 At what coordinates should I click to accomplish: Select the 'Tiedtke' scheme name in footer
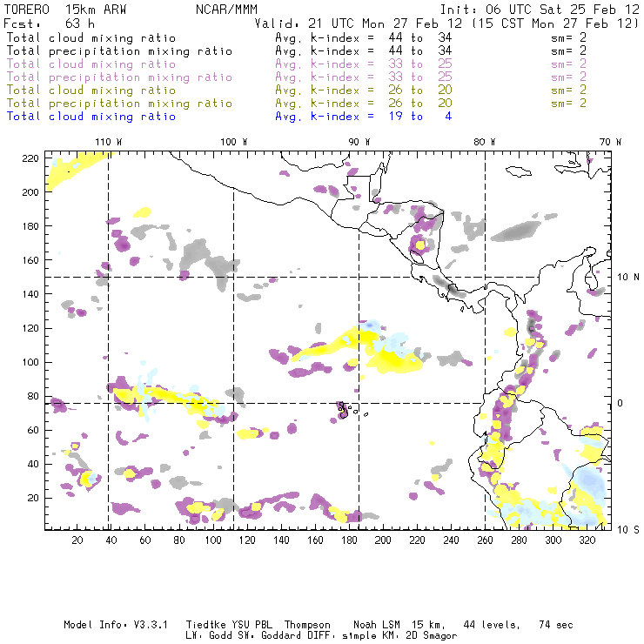205,625
